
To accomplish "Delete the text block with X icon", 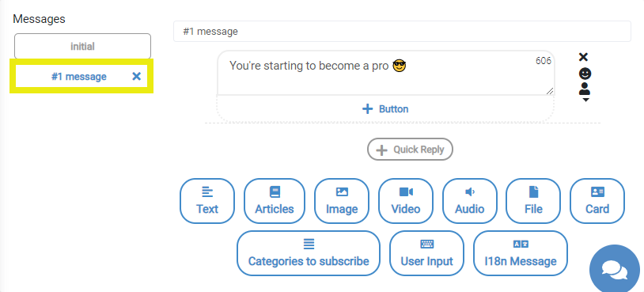I will click(x=583, y=57).
